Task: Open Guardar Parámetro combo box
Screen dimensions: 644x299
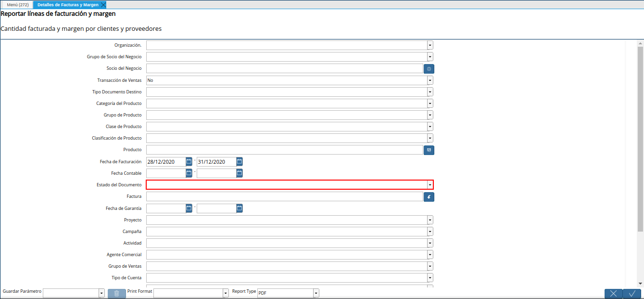Action: click(101, 293)
